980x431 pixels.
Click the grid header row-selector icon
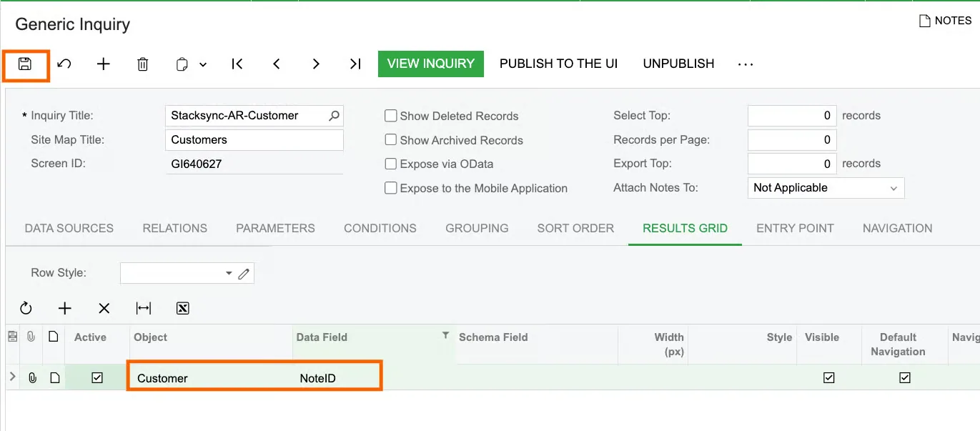click(13, 337)
